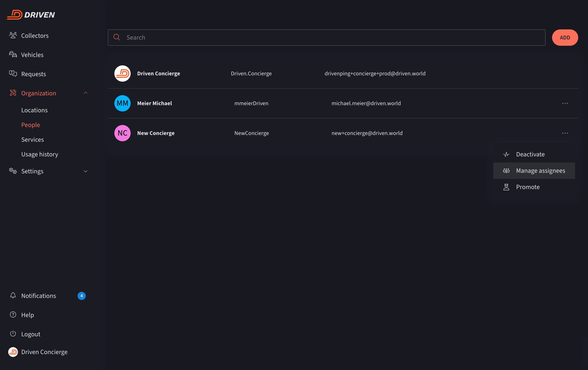This screenshot has width=588, height=370.
Task: Click the Requests chat icon
Action: point(13,74)
